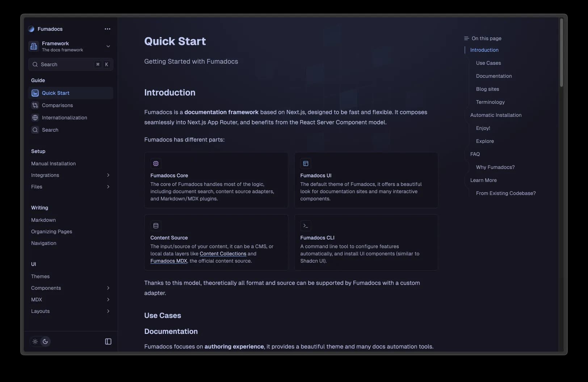Click the Fumadocs CLI terminal icon

[x=306, y=226]
